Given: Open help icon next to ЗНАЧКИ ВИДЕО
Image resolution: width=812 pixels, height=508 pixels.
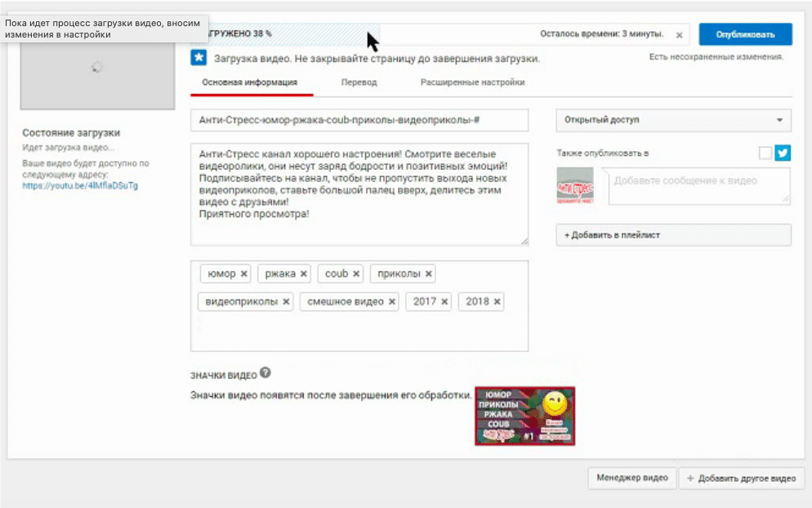Looking at the screenshot, I should [265, 373].
